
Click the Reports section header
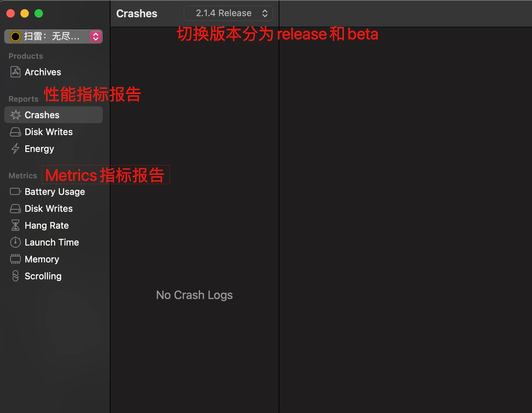pyautogui.click(x=23, y=99)
